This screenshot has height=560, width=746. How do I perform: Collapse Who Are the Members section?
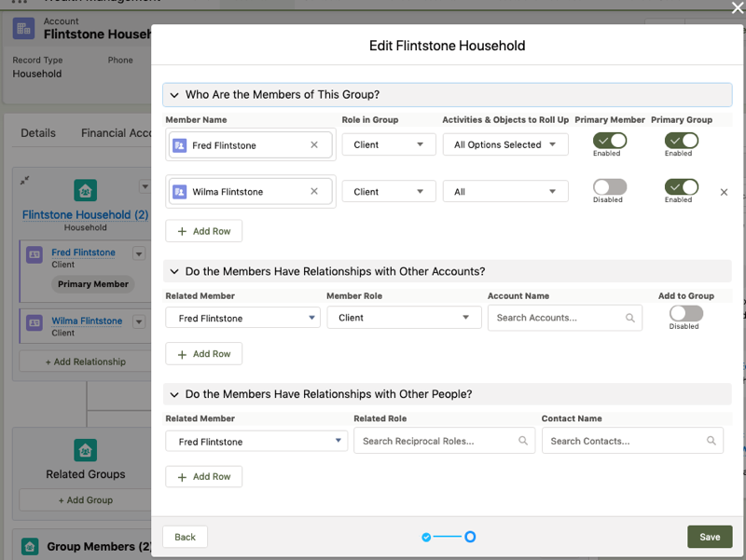click(174, 95)
